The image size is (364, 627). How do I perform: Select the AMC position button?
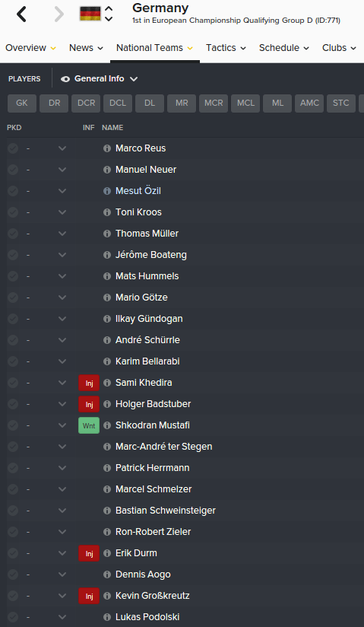309,103
